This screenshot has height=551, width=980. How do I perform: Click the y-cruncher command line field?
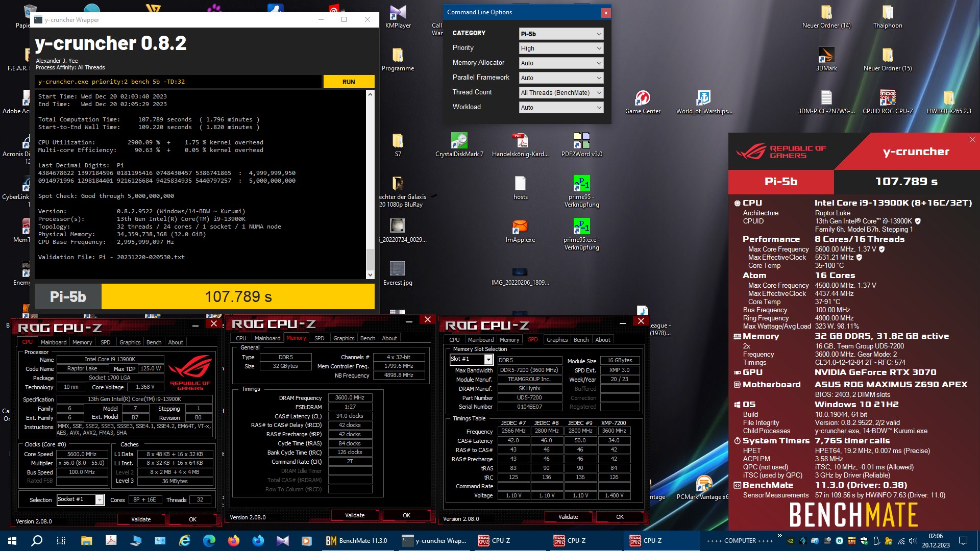[x=179, y=82]
